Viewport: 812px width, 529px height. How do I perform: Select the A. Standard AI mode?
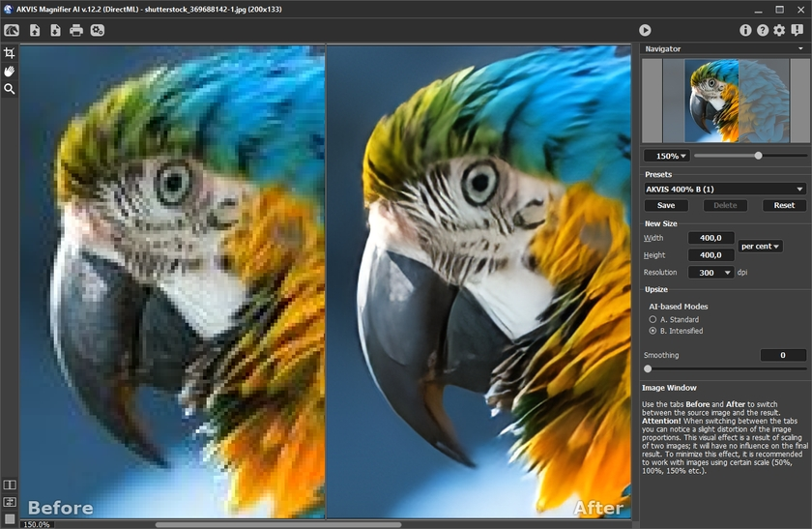(652, 319)
